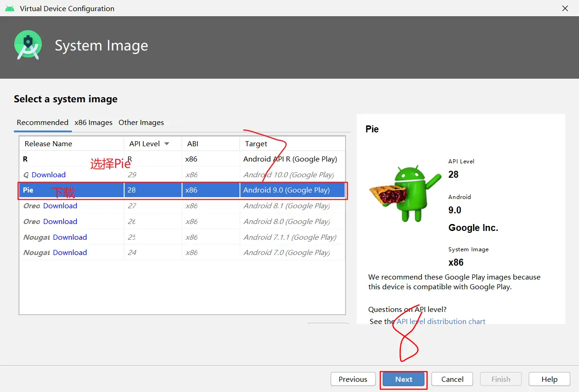Close the Virtual Device Configuration window
Image resolution: width=579 pixels, height=392 pixels.
[565, 8]
